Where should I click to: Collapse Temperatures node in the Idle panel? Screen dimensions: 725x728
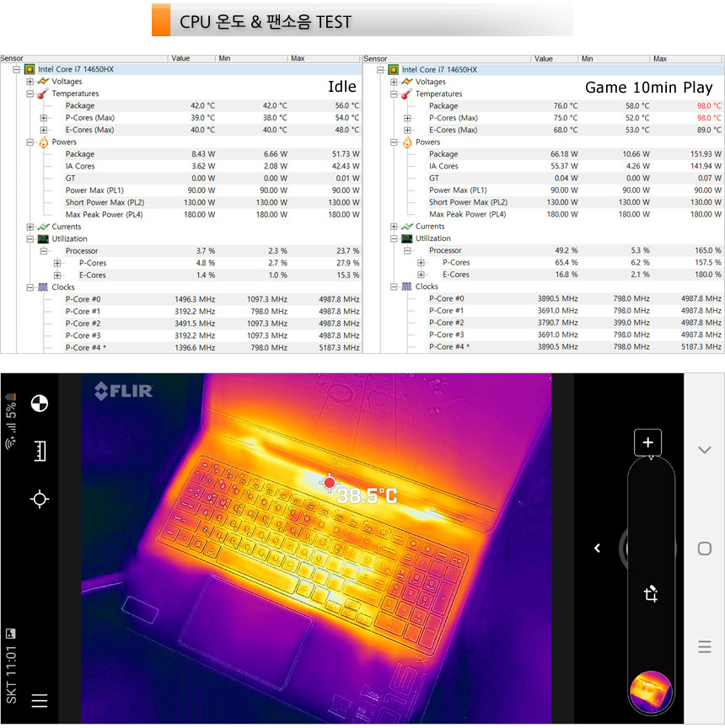point(30,94)
